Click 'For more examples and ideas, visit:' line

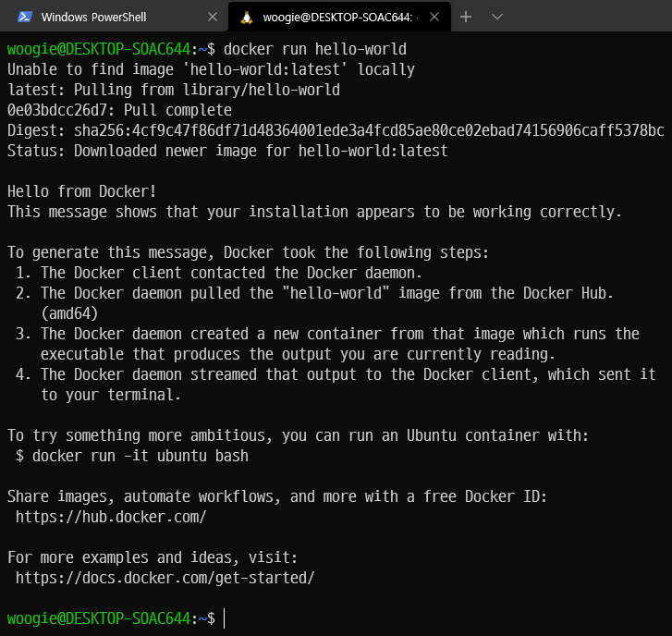[153, 558]
